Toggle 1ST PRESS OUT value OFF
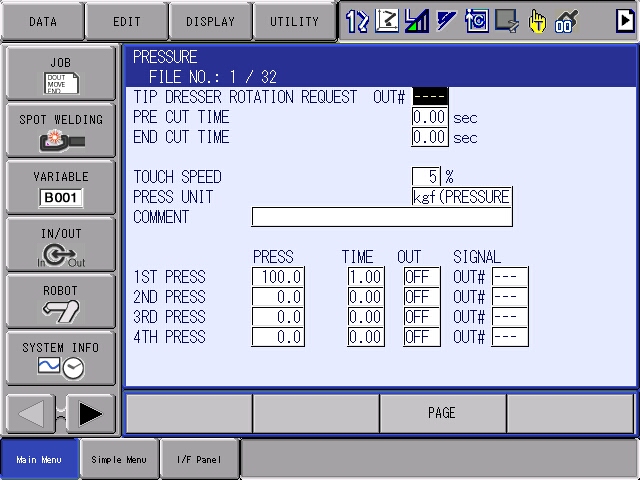 pyautogui.click(x=422, y=277)
